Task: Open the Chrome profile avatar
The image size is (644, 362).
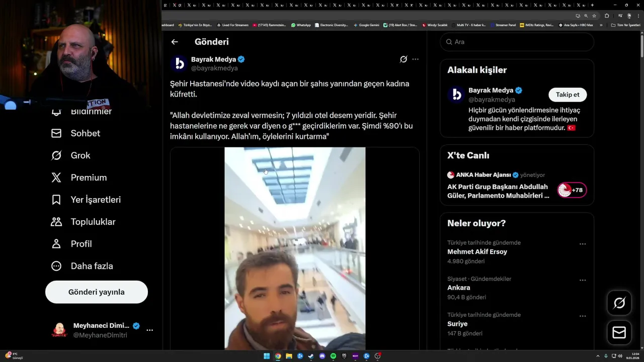Action: coord(629,16)
